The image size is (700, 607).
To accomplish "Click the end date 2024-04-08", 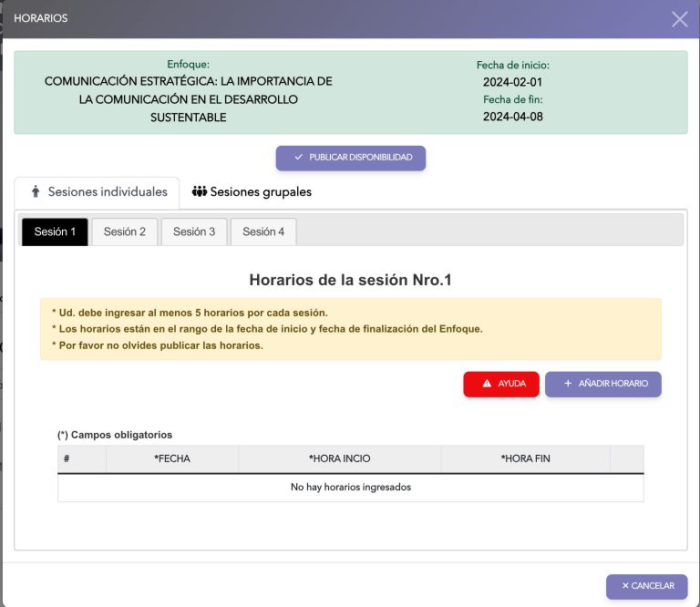I will (x=512, y=117).
